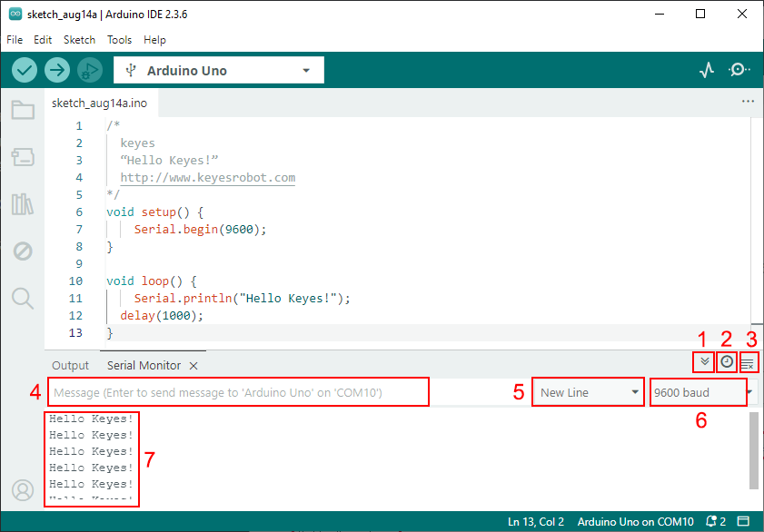Start debugging with the debug button
Viewport: 764px width, 532px height.
click(x=90, y=70)
